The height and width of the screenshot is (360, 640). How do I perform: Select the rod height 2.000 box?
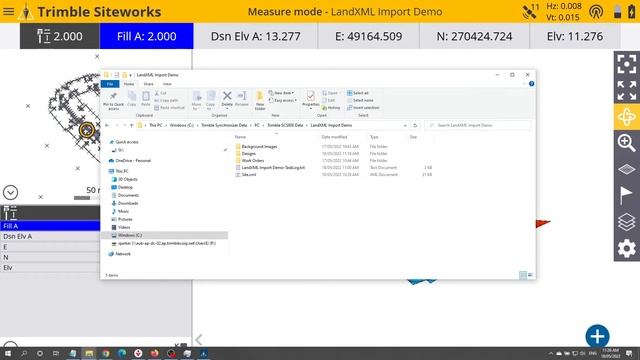[60, 36]
